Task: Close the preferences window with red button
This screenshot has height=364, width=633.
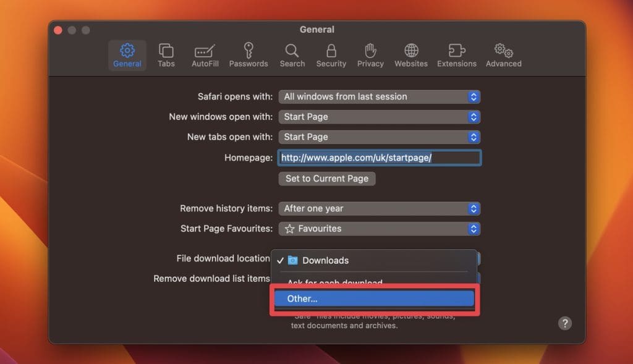Action: [58, 30]
